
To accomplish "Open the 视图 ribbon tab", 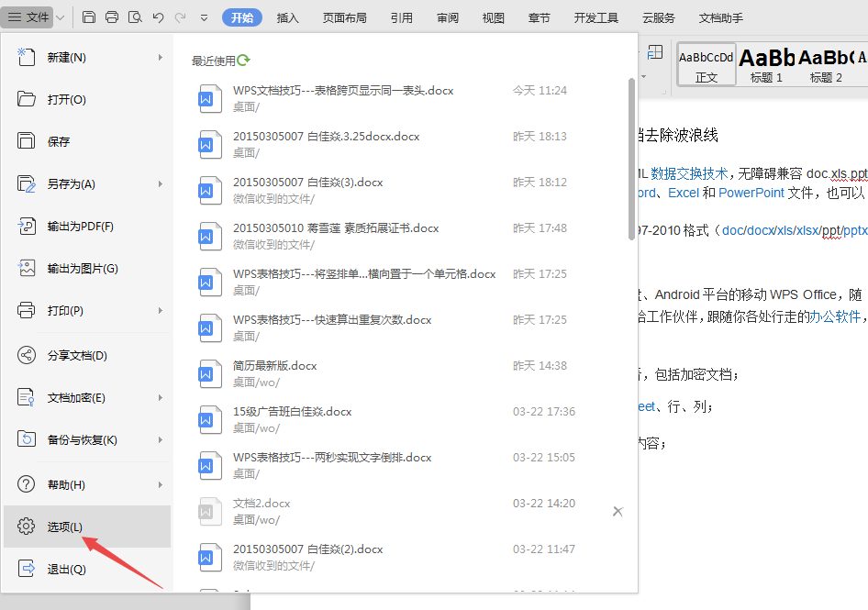I will pyautogui.click(x=494, y=17).
